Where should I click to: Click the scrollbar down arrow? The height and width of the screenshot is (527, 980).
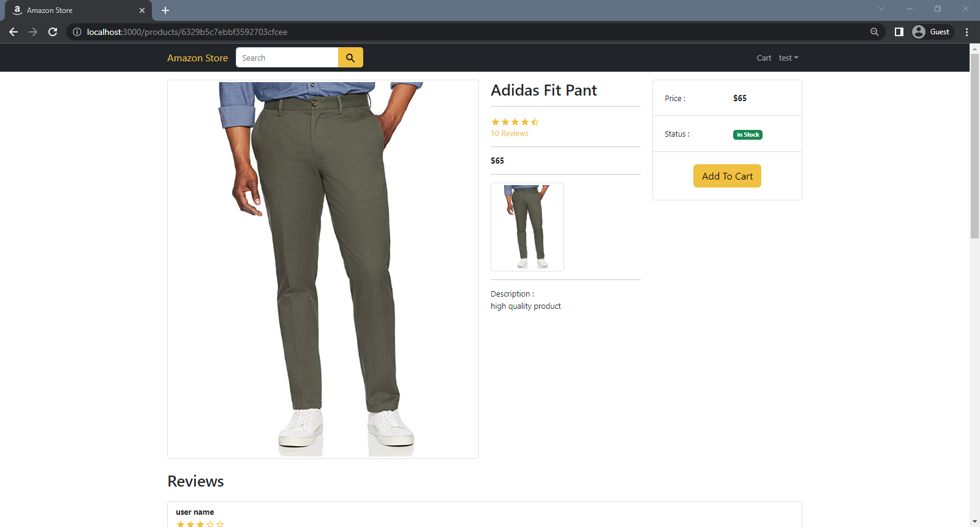tap(974, 521)
